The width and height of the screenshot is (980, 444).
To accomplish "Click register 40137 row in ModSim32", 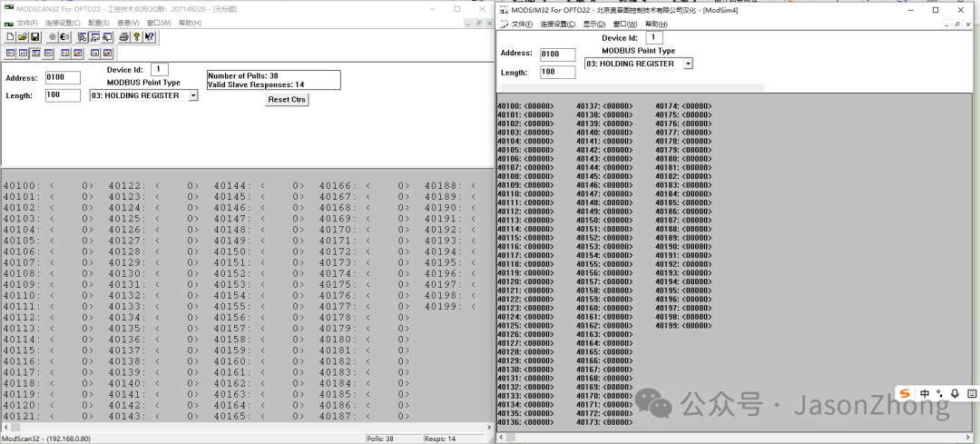I will point(604,106).
